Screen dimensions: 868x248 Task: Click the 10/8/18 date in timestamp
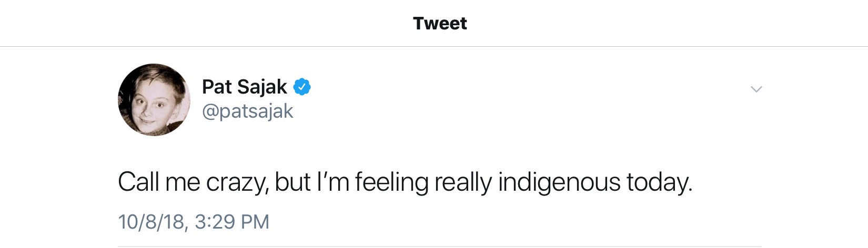pos(151,222)
